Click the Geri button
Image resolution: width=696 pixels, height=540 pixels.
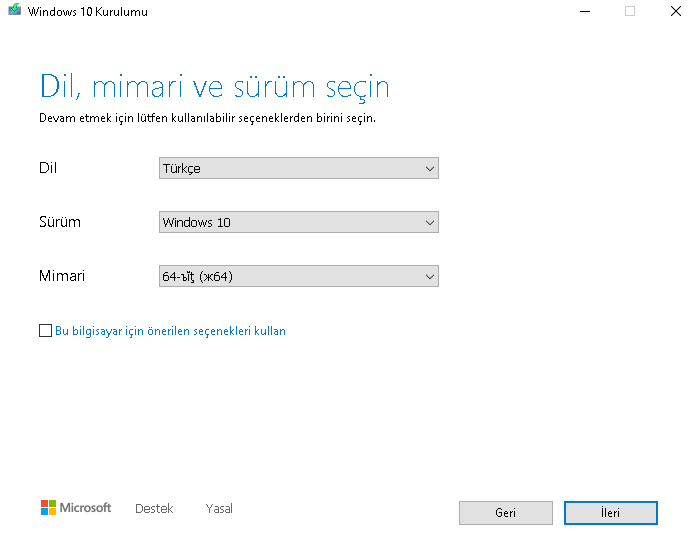(x=506, y=513)
